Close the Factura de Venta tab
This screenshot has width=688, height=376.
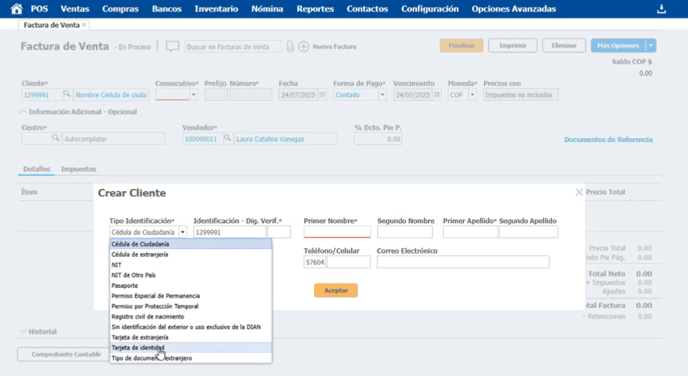[x=84, y=25]
